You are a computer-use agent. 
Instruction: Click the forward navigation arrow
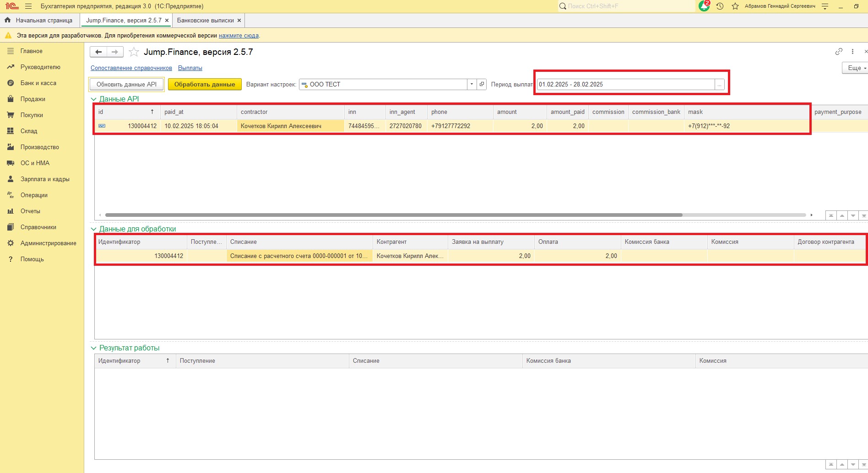[x=115, y=52]
